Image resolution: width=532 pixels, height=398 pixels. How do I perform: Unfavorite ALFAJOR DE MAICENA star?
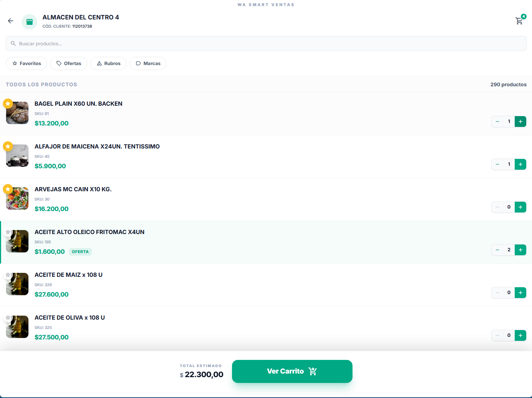[x=8, y=146]
